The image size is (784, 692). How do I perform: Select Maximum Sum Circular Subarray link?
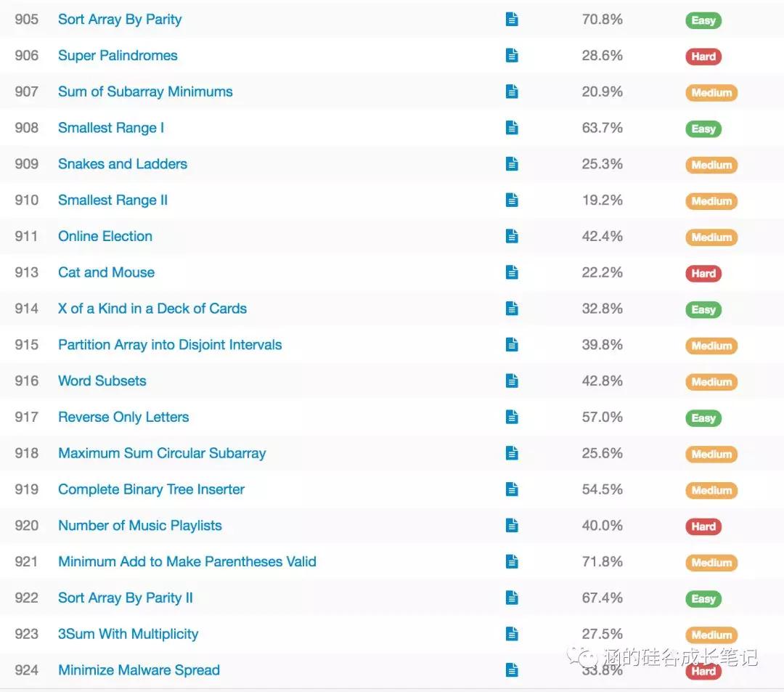point(162,453)
